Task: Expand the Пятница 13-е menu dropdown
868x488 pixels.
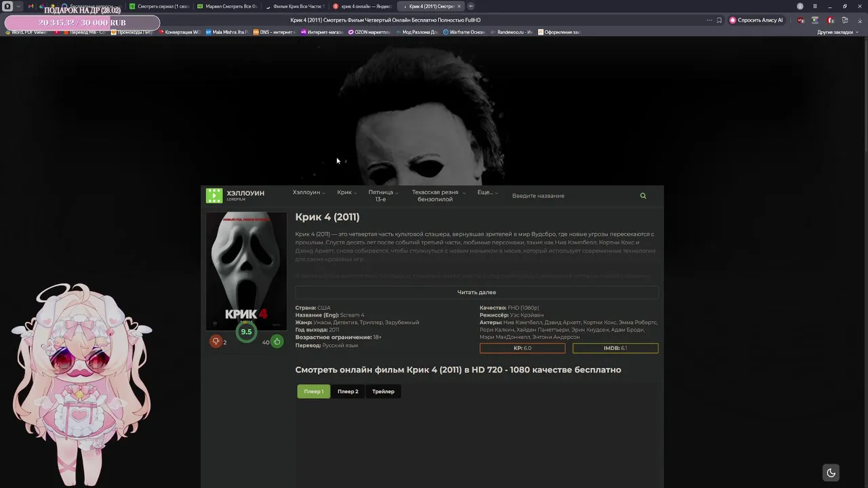Action: point(382,196)
